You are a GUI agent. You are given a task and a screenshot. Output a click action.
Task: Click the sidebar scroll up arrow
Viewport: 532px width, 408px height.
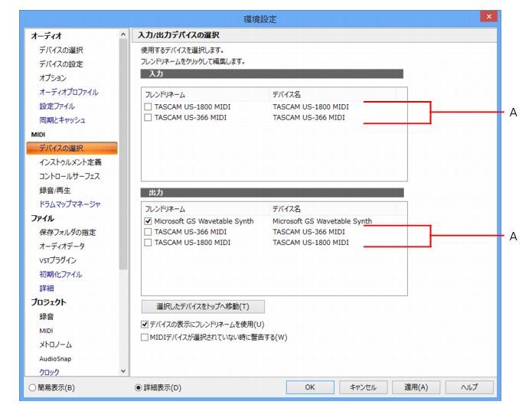click(123, 34)
